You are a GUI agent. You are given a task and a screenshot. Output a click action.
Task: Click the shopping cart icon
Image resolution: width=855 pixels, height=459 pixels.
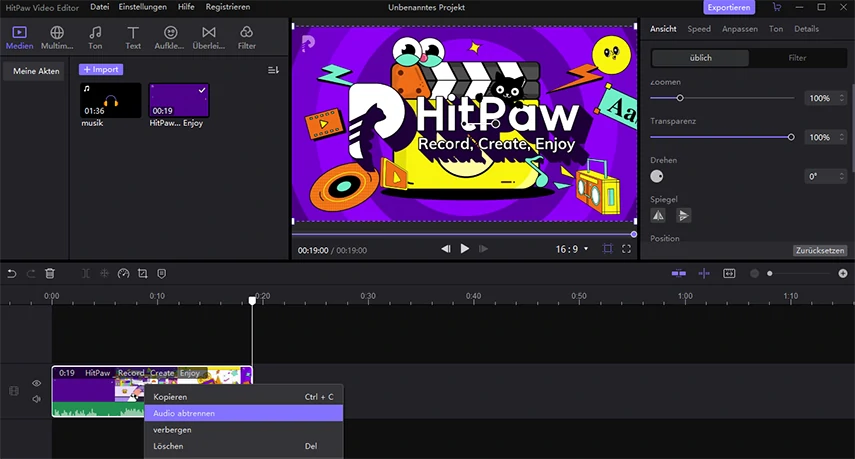click(776, 7)
